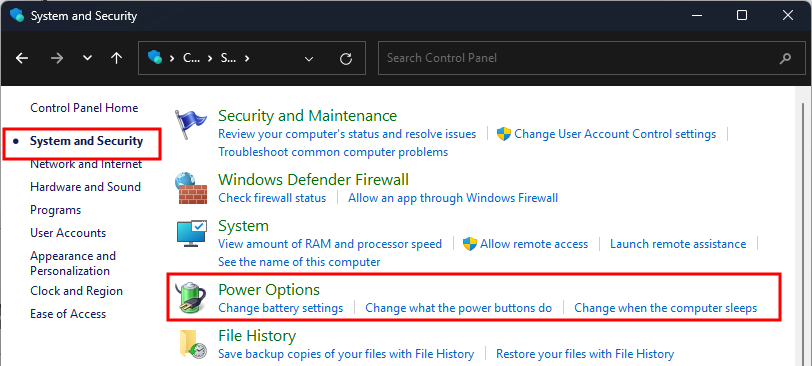This screenshot has width=812, height=366.
Task: Click Change when the computer sleeps
Action: click(x=665, y=308)
